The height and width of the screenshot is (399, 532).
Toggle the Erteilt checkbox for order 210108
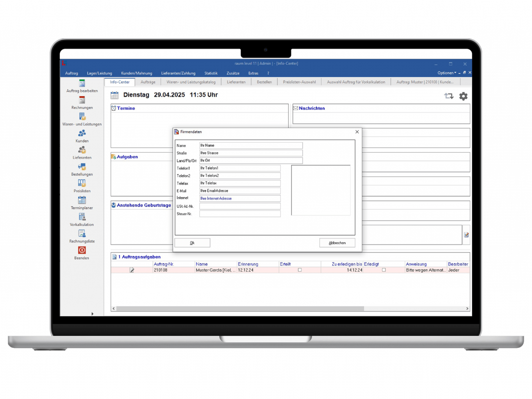click(300, 270)
